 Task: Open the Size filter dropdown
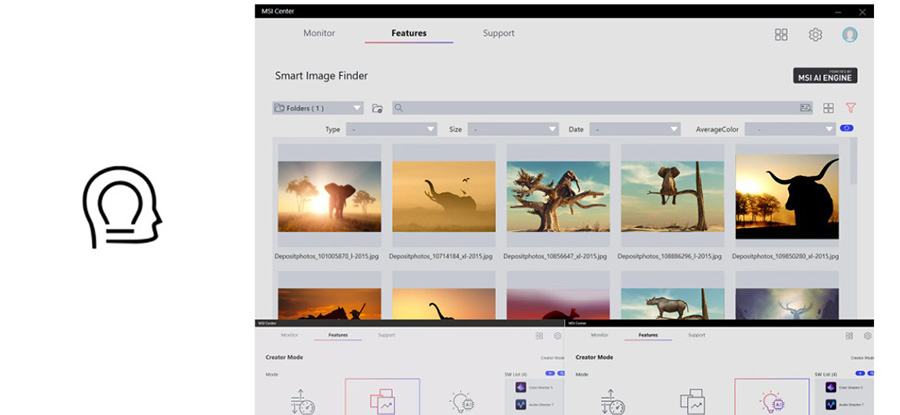(x=513, y=129)
